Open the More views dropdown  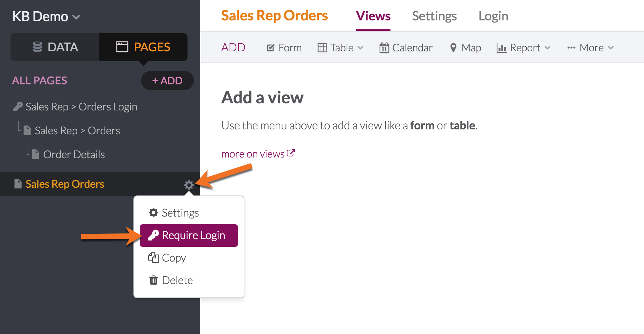click(x=590, y=47)
